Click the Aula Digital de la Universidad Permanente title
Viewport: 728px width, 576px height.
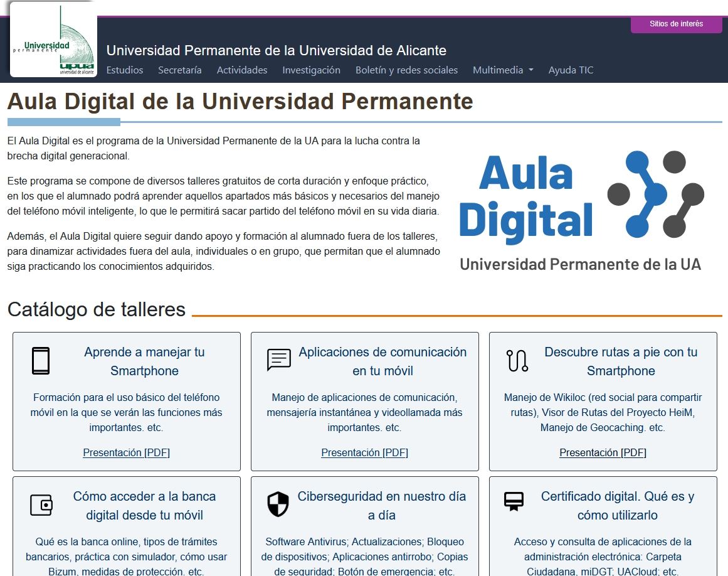(x=240, y=101)
